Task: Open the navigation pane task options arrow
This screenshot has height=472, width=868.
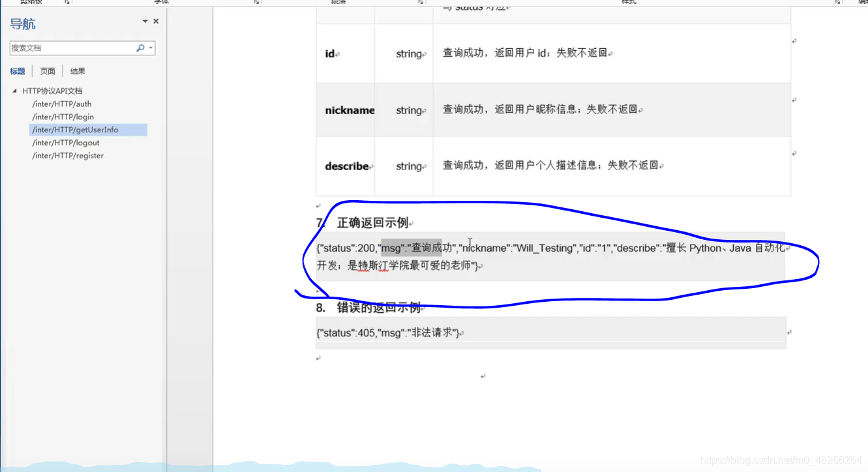Action: [145, 22]
